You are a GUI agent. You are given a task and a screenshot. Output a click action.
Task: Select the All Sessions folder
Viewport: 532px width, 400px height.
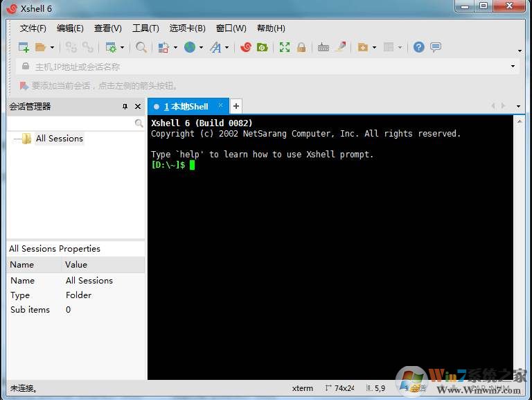(x=59, y=139)
